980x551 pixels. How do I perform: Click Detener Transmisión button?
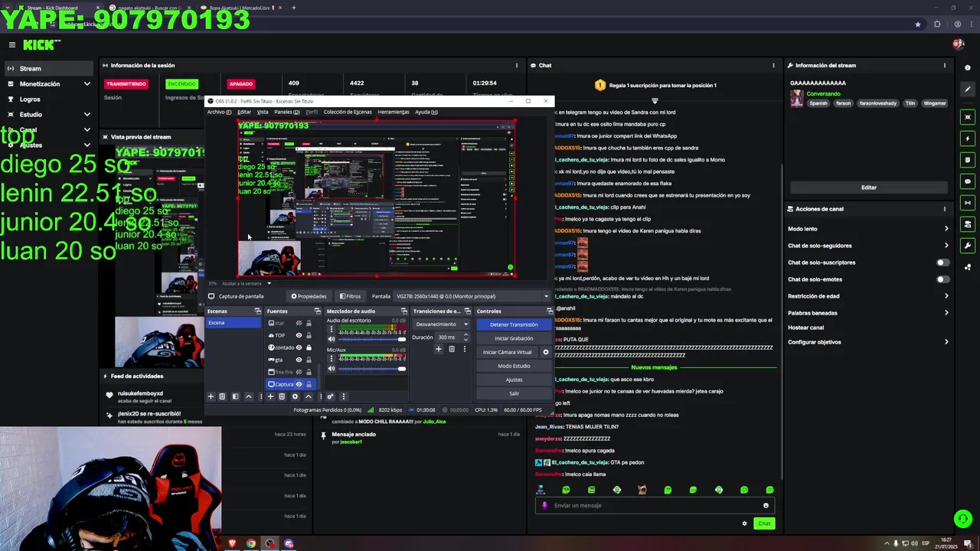coord(514,324)
